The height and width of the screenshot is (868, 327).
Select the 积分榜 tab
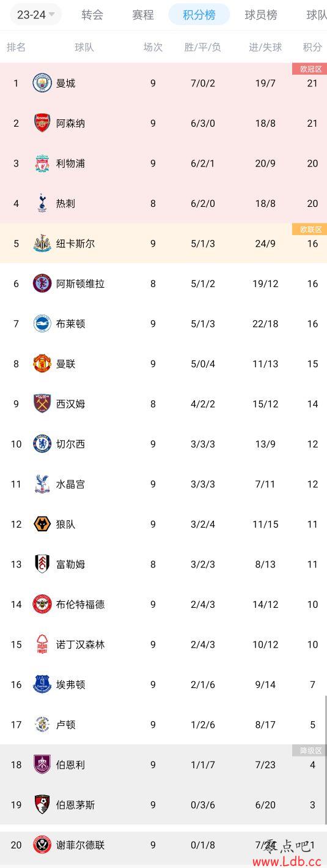pyautogui.click(x=199, y=15)
